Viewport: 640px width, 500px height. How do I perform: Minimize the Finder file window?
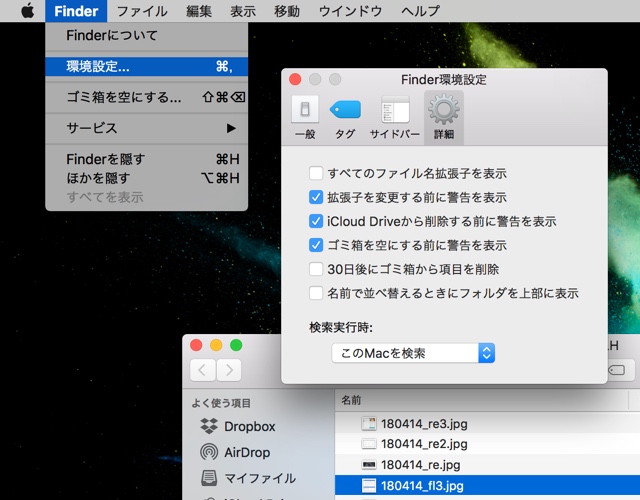[x=216, y=345]
